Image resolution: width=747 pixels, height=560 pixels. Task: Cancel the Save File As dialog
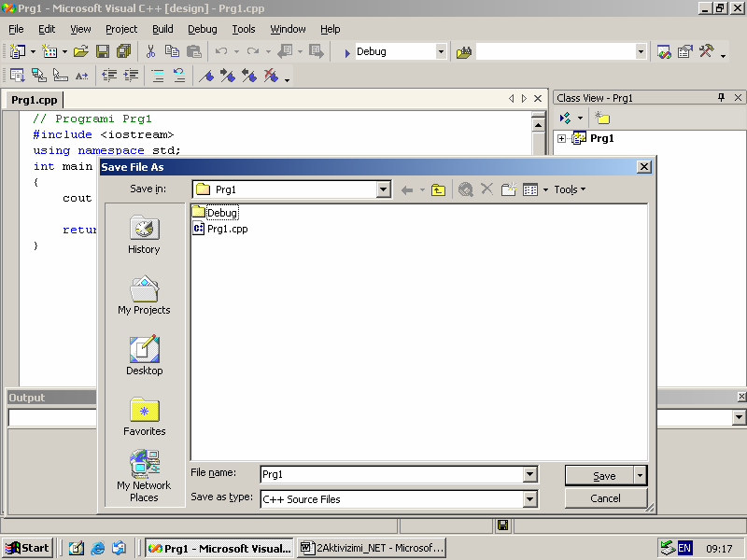605,498
